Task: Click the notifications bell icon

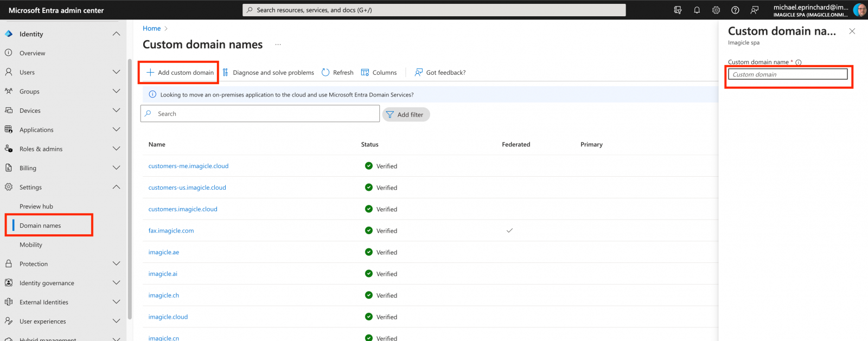Action: [x=697, y=10]
